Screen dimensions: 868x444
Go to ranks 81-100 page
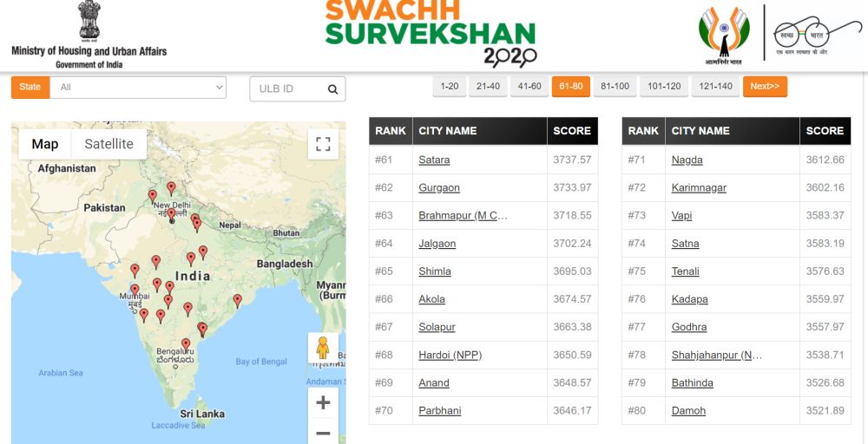615,86
